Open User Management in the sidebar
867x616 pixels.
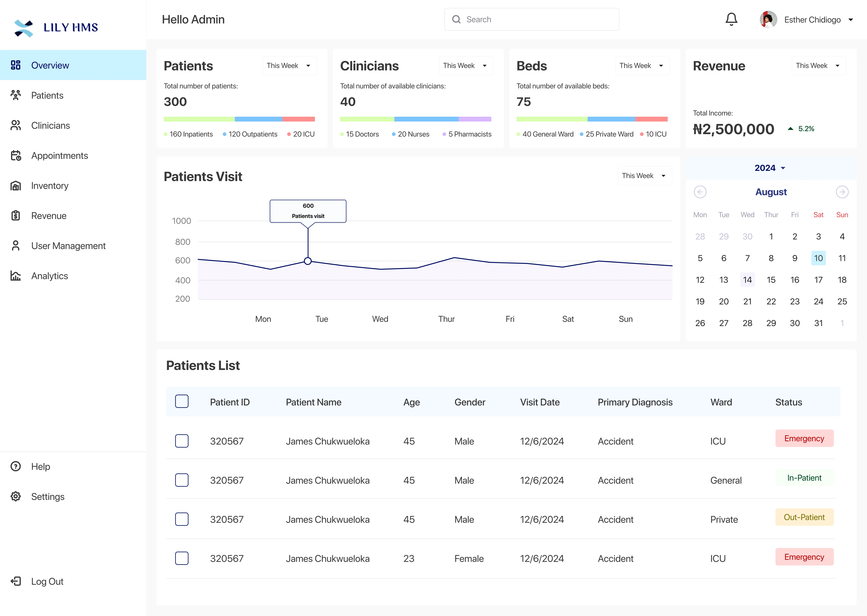coord(68,246)
